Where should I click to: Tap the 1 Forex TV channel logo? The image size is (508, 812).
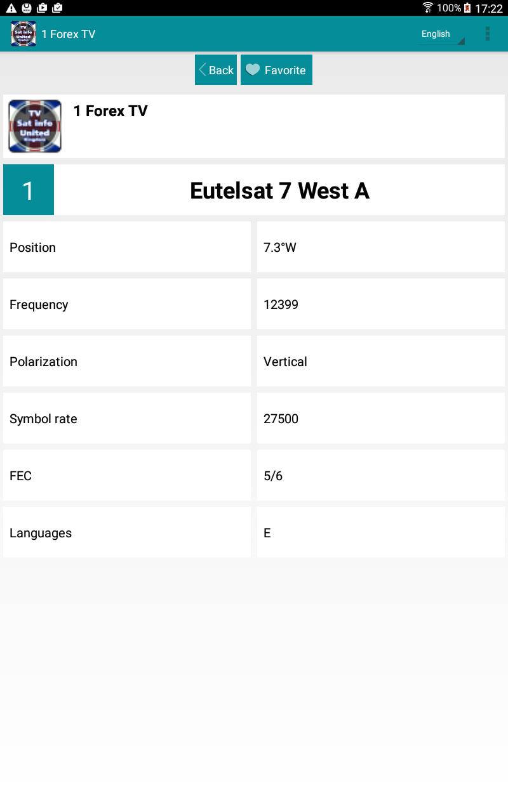point(35,126)
